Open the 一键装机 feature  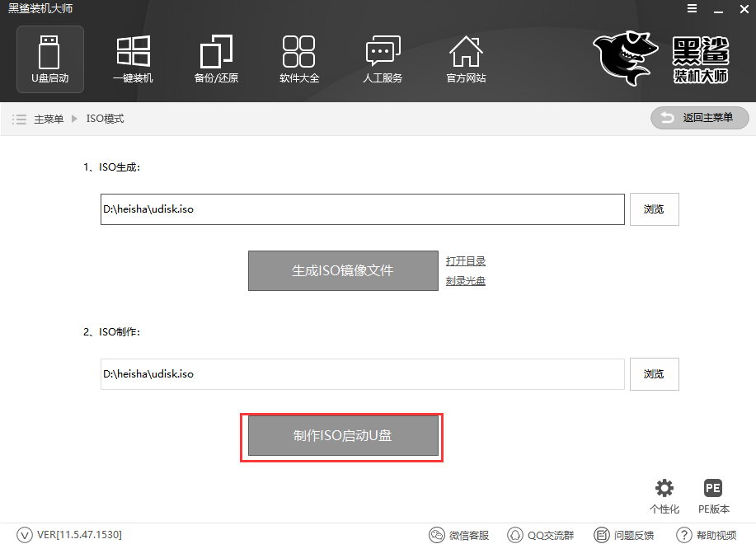[133, 59]
